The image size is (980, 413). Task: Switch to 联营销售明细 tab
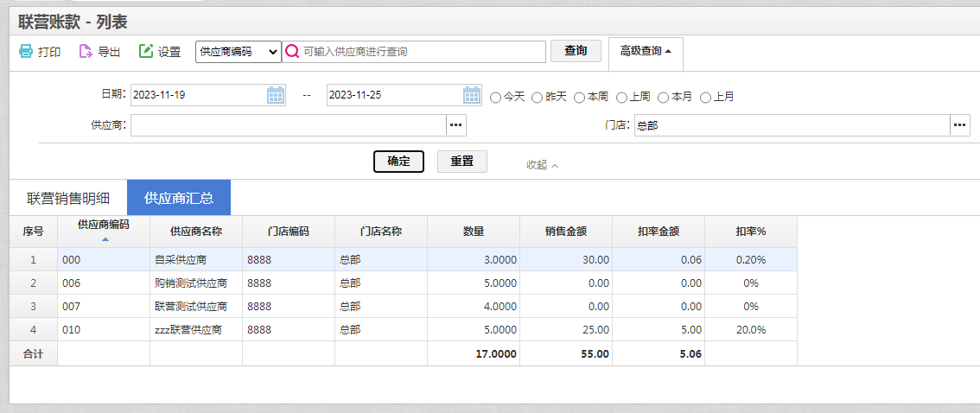68,198
